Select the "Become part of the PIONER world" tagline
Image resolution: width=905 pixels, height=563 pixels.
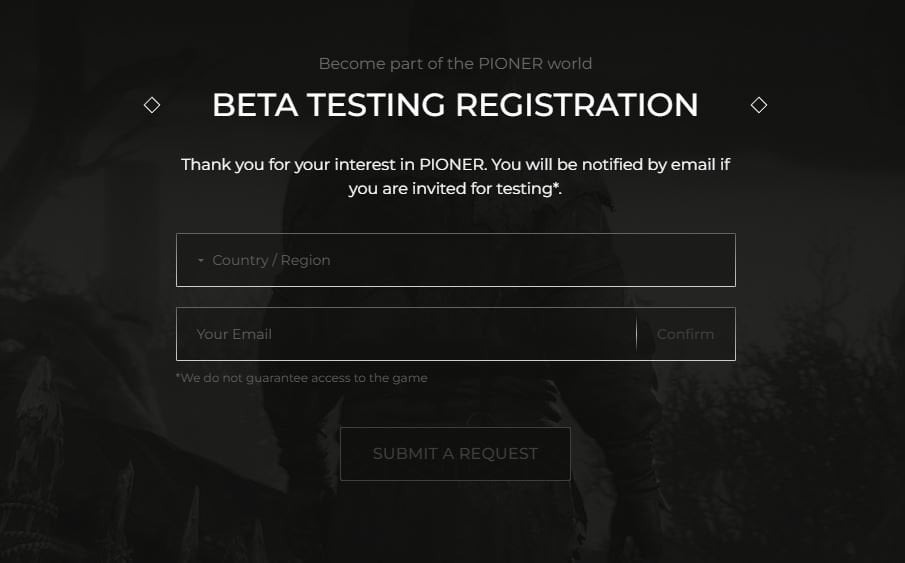point(455,64)
